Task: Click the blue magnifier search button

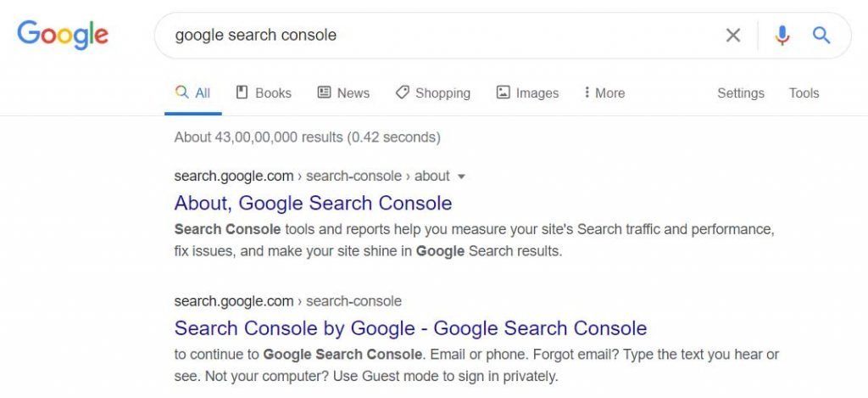Action: 821,35
